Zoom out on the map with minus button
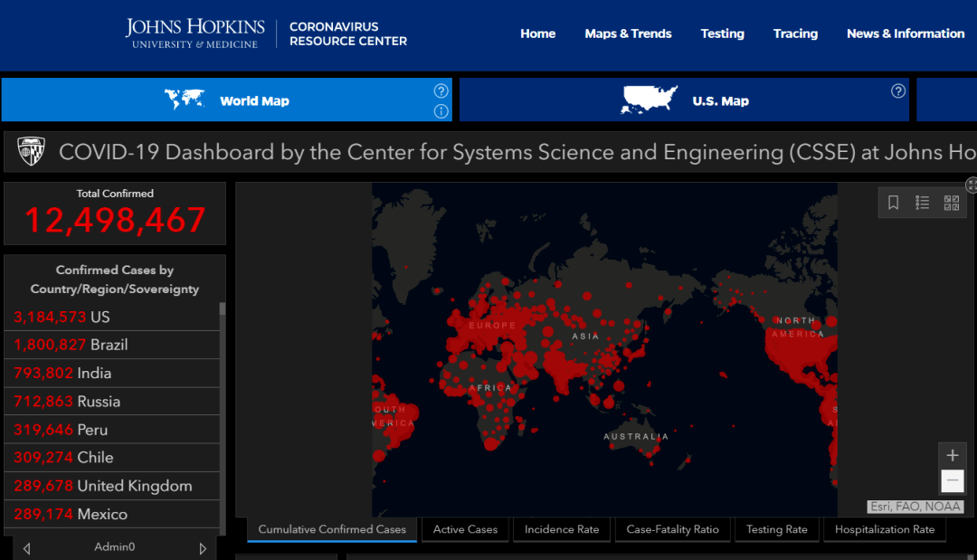 point(952,481)
